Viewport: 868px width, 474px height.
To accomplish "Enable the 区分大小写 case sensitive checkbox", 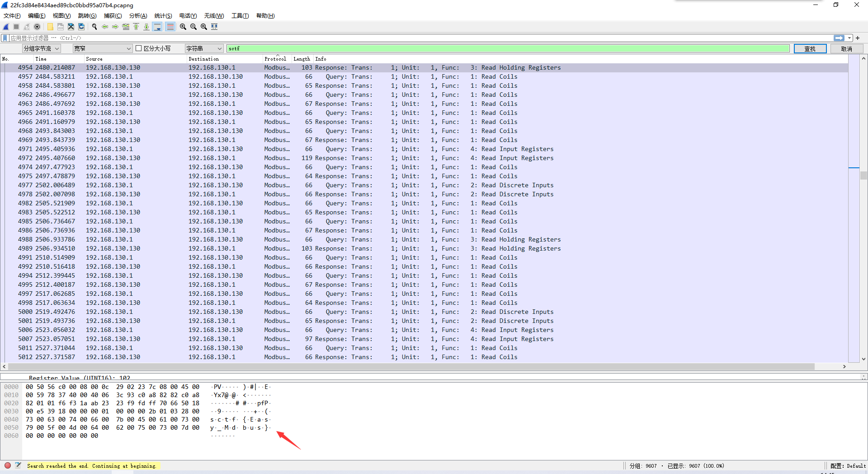I will (x=139, y=48).
